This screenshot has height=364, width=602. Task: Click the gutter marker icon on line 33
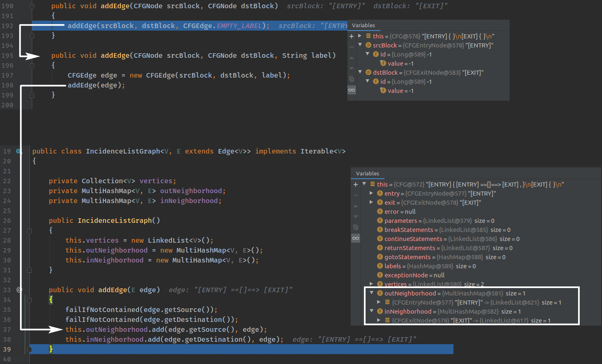[x=19, y=290]
